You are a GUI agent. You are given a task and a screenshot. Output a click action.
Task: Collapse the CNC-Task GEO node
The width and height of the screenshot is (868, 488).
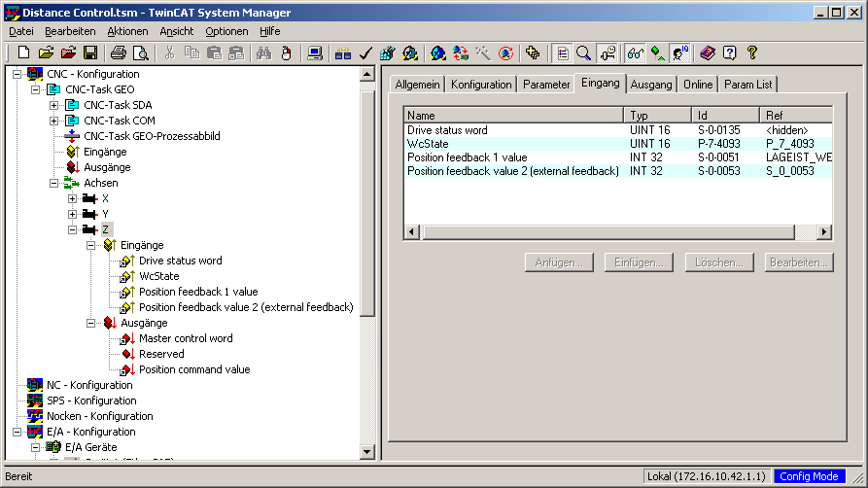(35, 89)
